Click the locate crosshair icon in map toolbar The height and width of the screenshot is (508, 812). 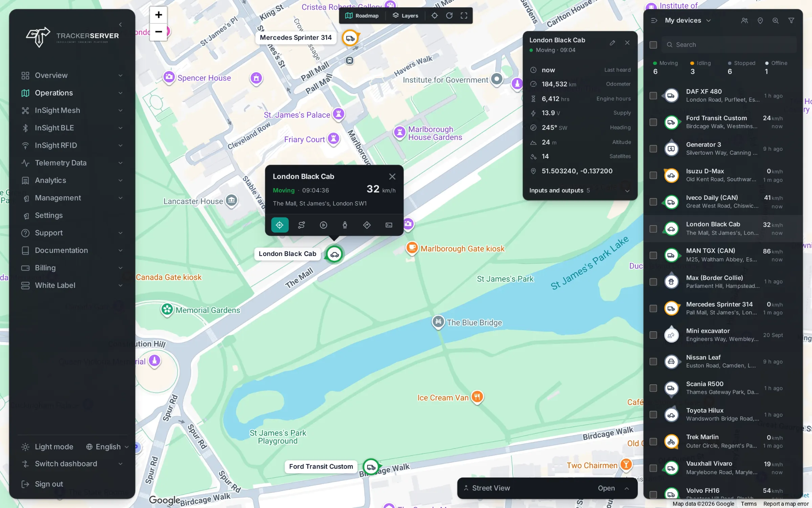[x=434, y=16]
